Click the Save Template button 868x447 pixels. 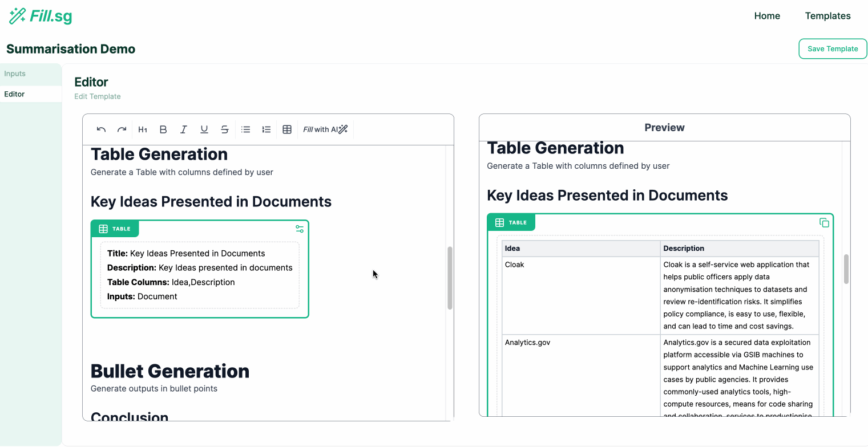[833, 49]
